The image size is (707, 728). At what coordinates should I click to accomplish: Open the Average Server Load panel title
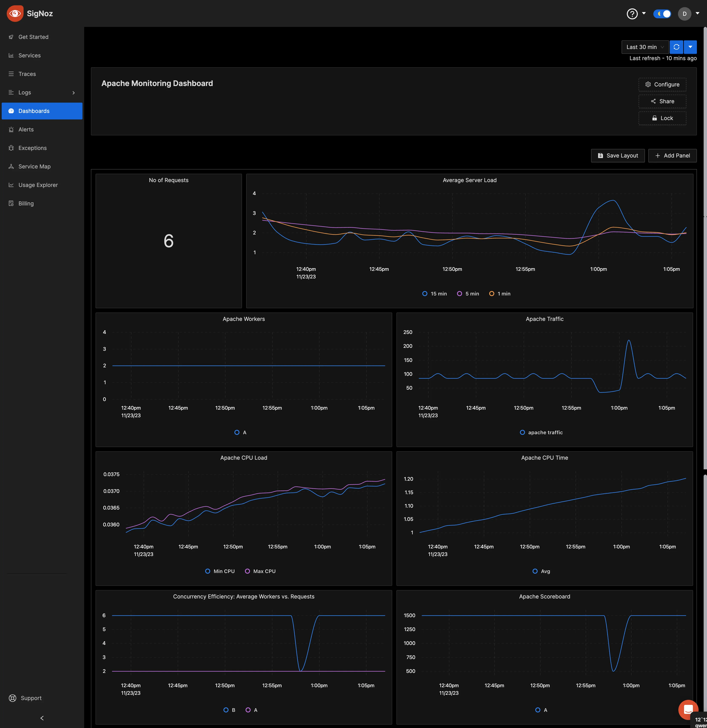click(469, 180)
